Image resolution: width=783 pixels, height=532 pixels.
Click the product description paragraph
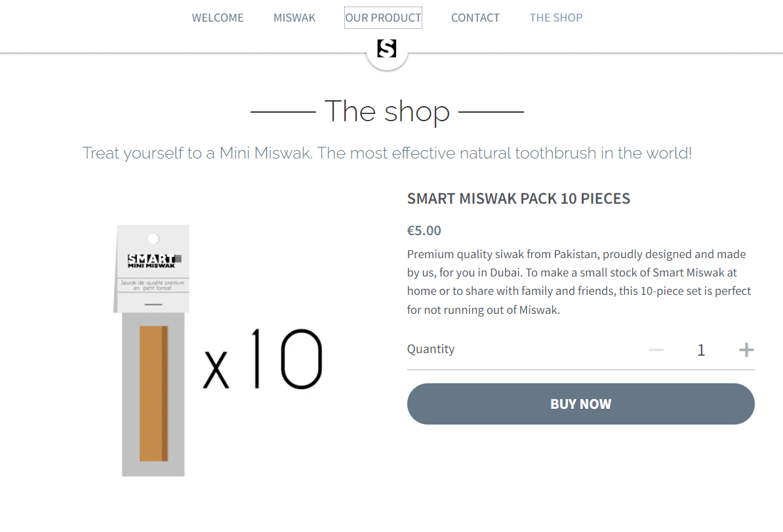coord(577,282)
